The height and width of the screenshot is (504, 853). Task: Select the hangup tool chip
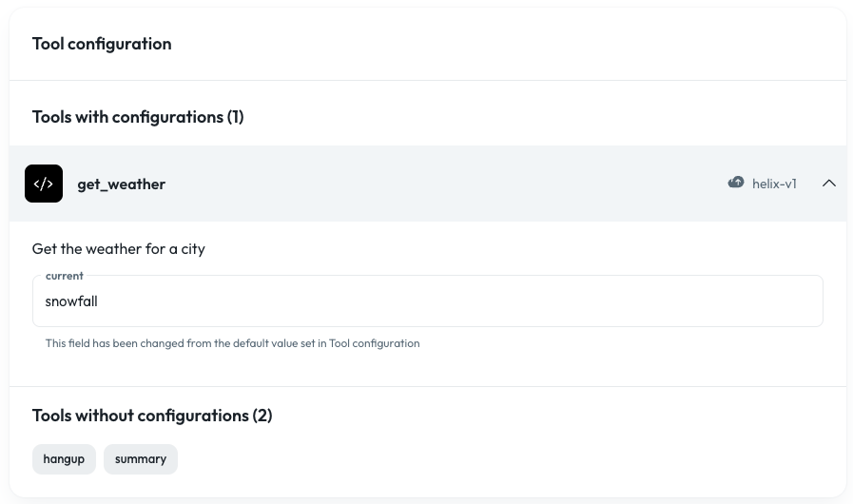tap(64, 458)
